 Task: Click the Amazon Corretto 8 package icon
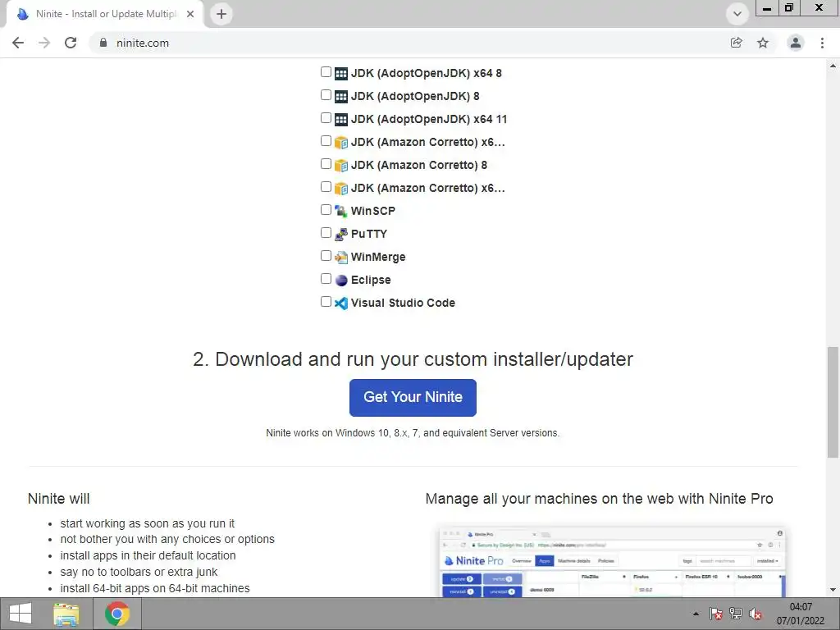coord(340,166)
